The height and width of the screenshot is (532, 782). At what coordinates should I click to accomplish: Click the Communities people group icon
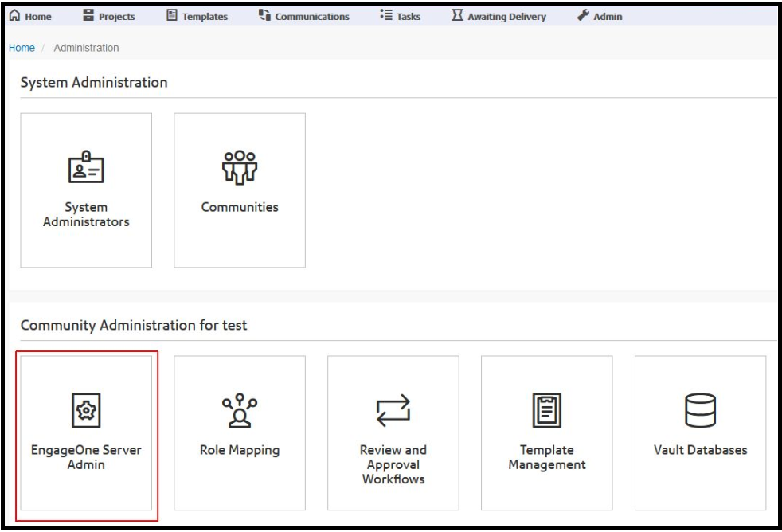pyautogui.click(x=240, y=167)
